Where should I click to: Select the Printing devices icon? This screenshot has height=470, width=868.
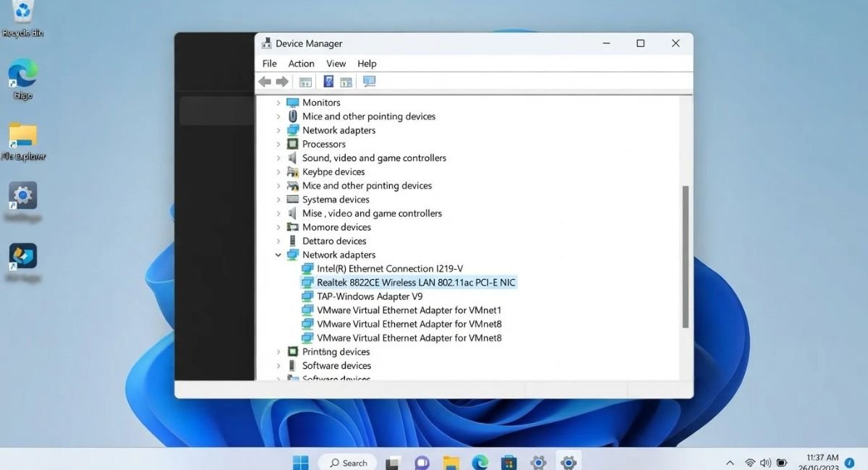coord(293,351)
